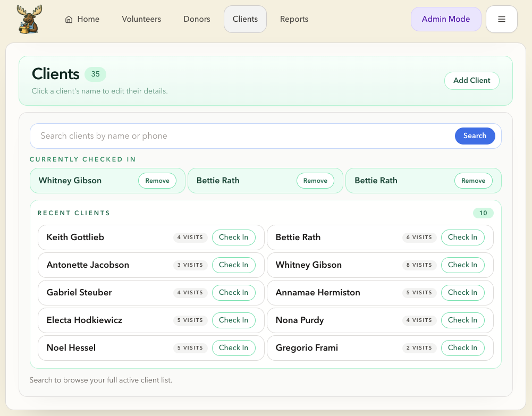Edit Noel Hessel's details
532x416 pixels.
pyautogui.click(x=71, y=348)
